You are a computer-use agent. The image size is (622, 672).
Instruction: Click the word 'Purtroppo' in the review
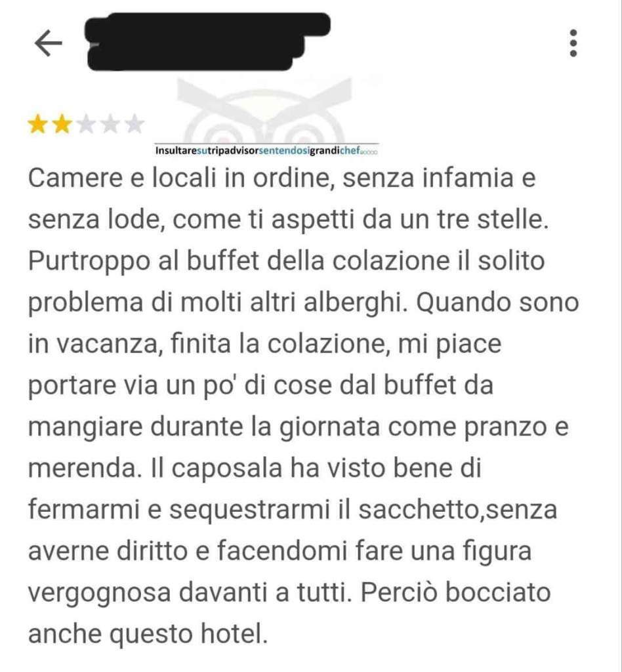click(x=89, y=261)
